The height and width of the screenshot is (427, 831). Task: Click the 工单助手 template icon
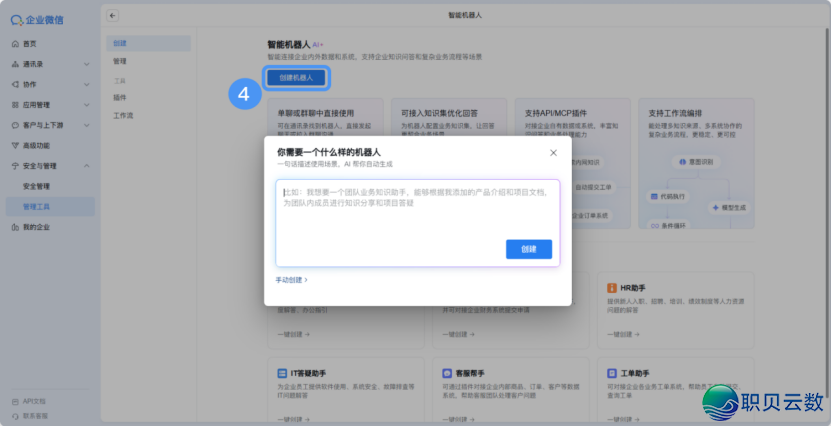click(612, 373)
